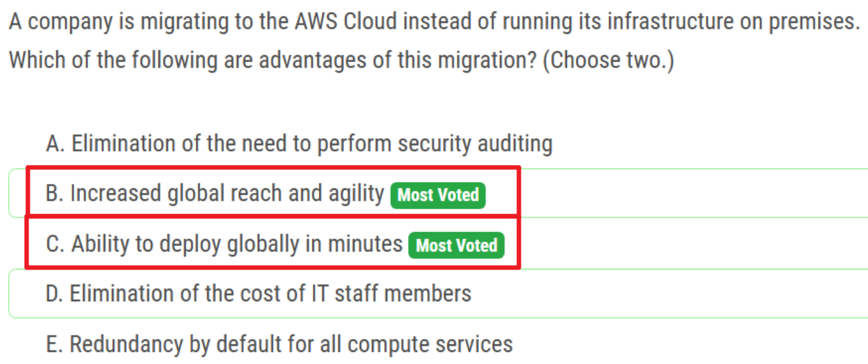Click the "C." letter label
This screenshot has height=364, width=868.
55,244
